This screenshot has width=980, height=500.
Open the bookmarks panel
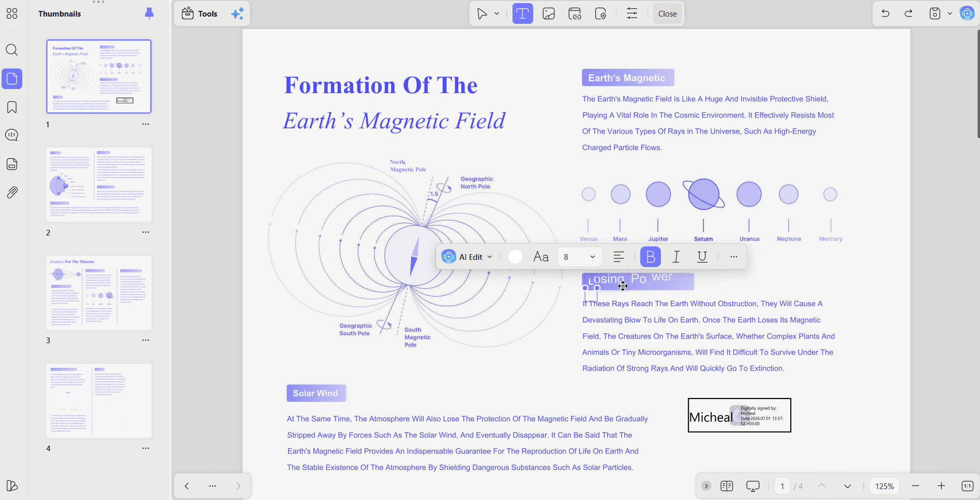coord(12,107)
